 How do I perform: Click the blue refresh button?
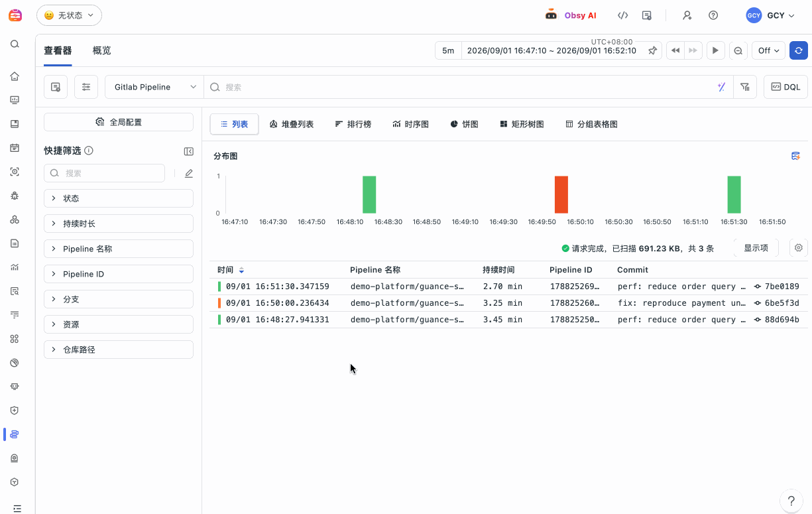click(x=799, y=50)
